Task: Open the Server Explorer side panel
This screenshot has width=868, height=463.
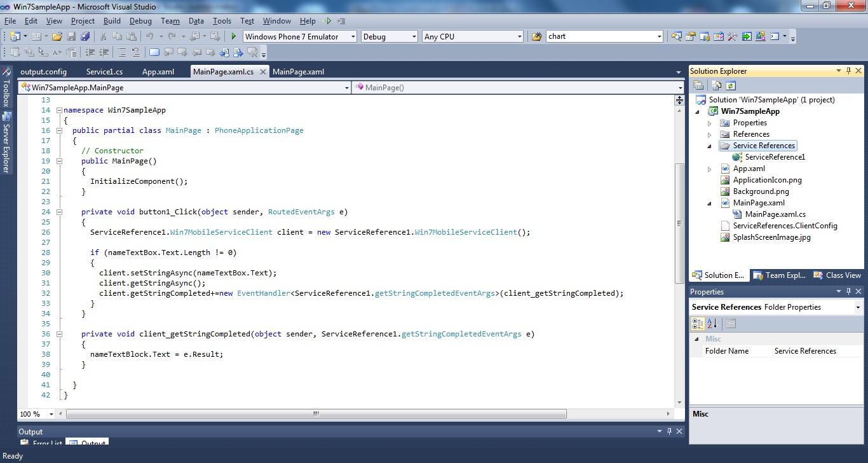Action: click(6, 142)
